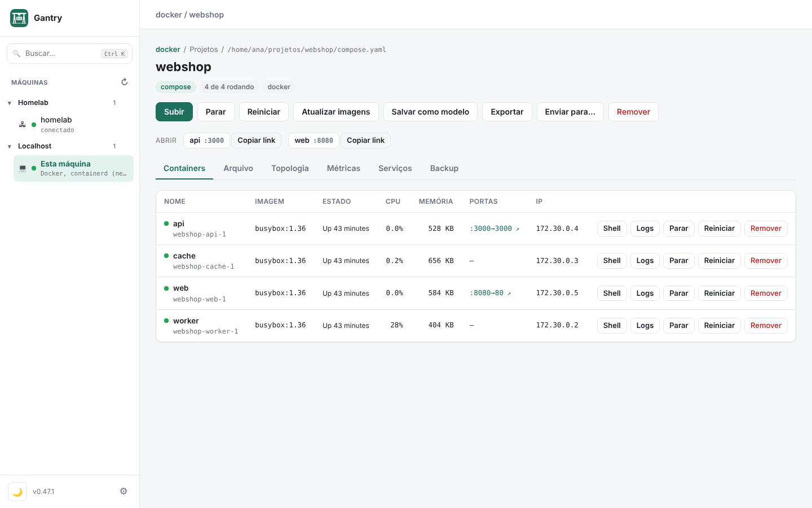
Task: Select Esta máquina in the sidebar
Action: pyautogui.click(x=73, y=168)
